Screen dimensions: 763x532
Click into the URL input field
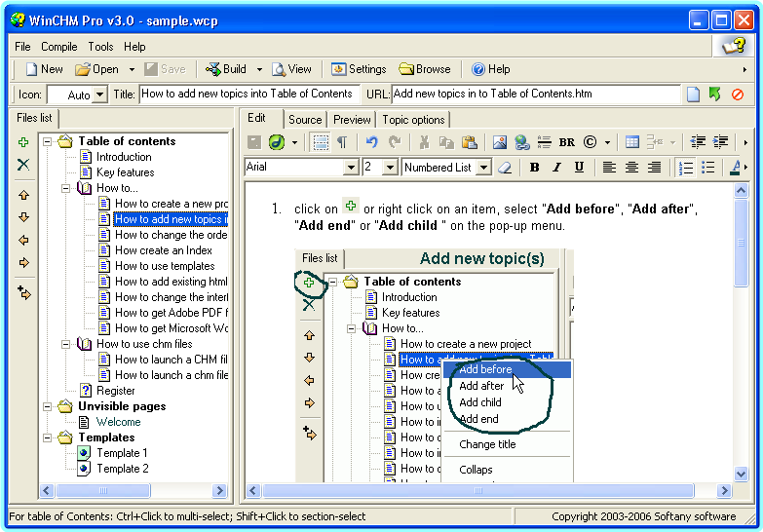pyautogui.click(x=536, y=94)
